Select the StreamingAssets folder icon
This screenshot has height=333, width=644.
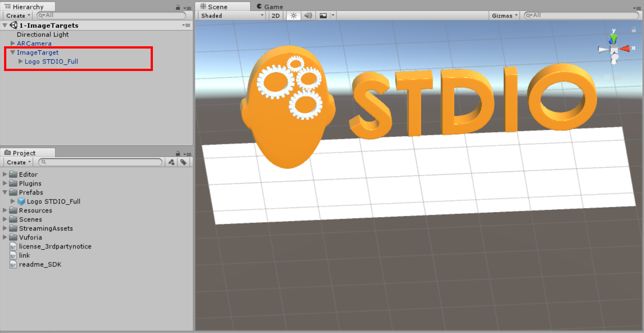tap(13, 228)
